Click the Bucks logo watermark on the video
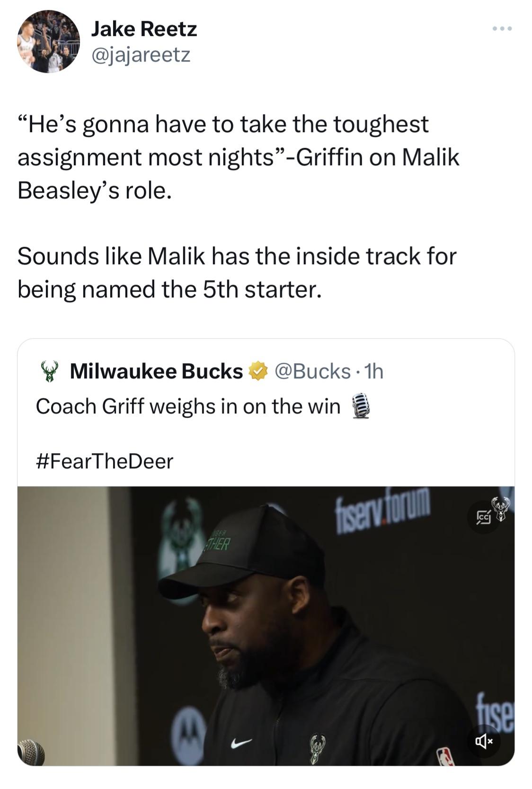 click(x=501, y=508)
